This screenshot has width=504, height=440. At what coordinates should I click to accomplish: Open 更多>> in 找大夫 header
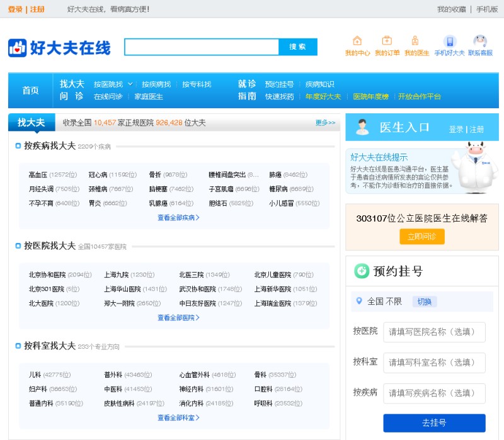pyautogui.click(x=325, y=123)
